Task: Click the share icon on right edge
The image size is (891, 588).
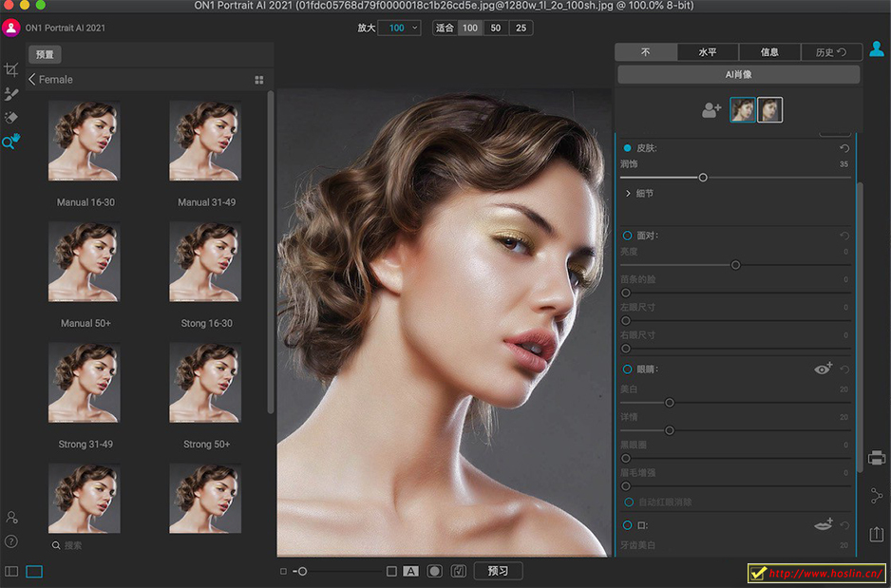Action: pos(876,496)
